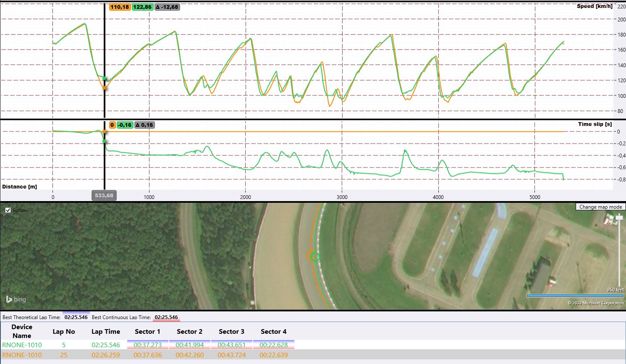626x364 pixels.
Task: Click the gray delta 0,16 time slip badge
Action: click(x=144, y=125)
